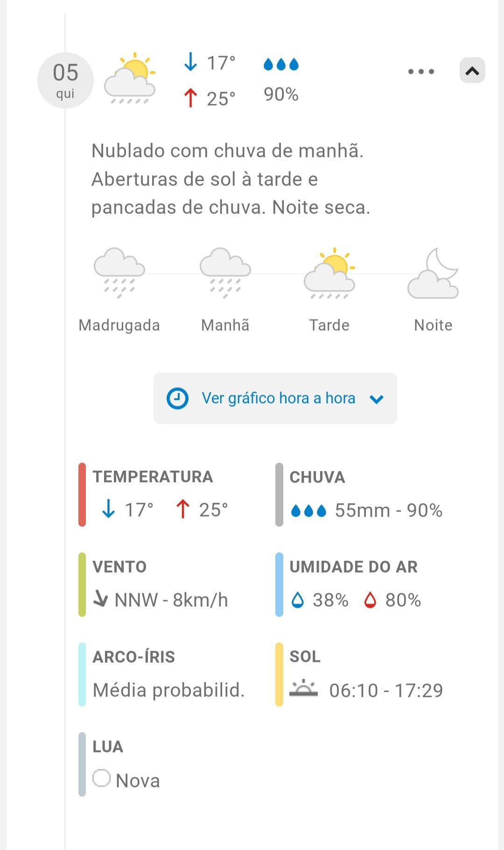Screen dimensions: 504x850
Task: Select the 05 qui date circle
Action: [x=65, y=80]
